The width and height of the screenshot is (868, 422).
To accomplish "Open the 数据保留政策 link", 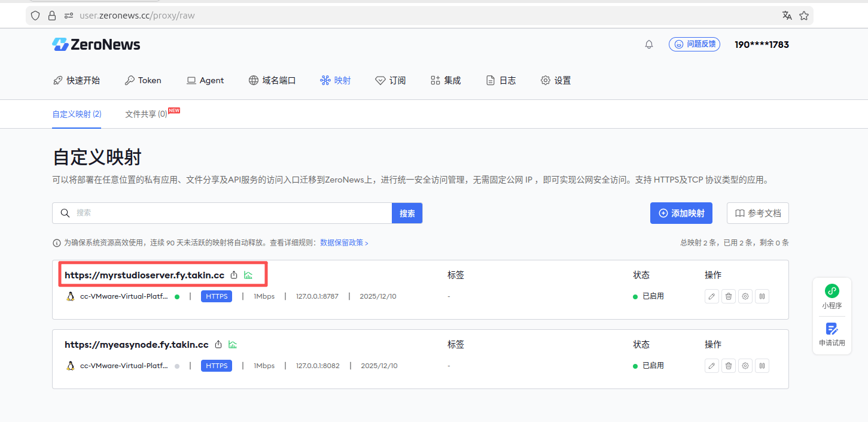I will tap(344, 243).
